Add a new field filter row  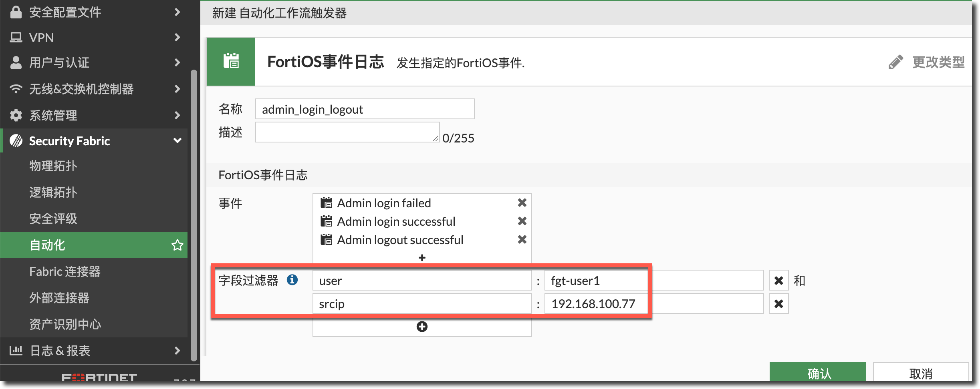(x=422, y=327)
